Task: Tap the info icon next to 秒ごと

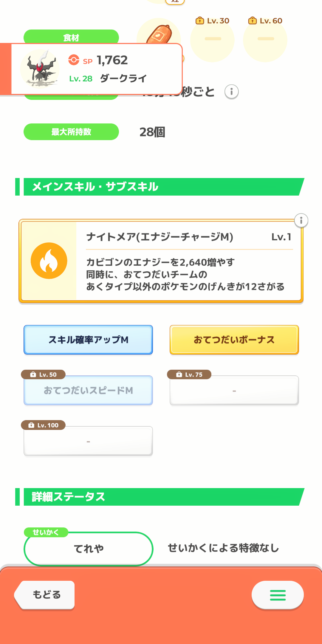Action: point(232,92)
